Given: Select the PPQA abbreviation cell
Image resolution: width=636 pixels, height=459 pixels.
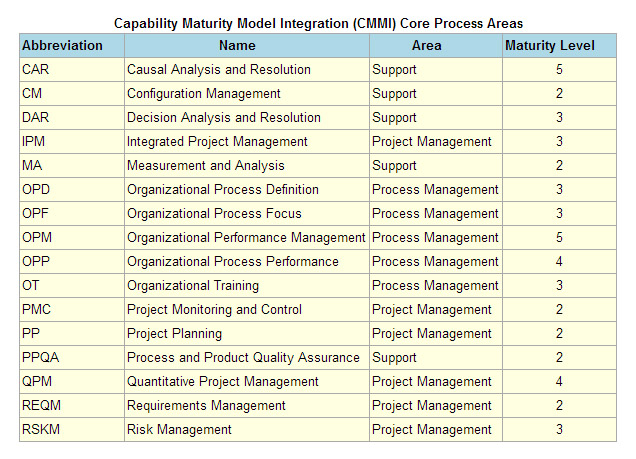Looking at the screenshot, I should pos(72,357).
